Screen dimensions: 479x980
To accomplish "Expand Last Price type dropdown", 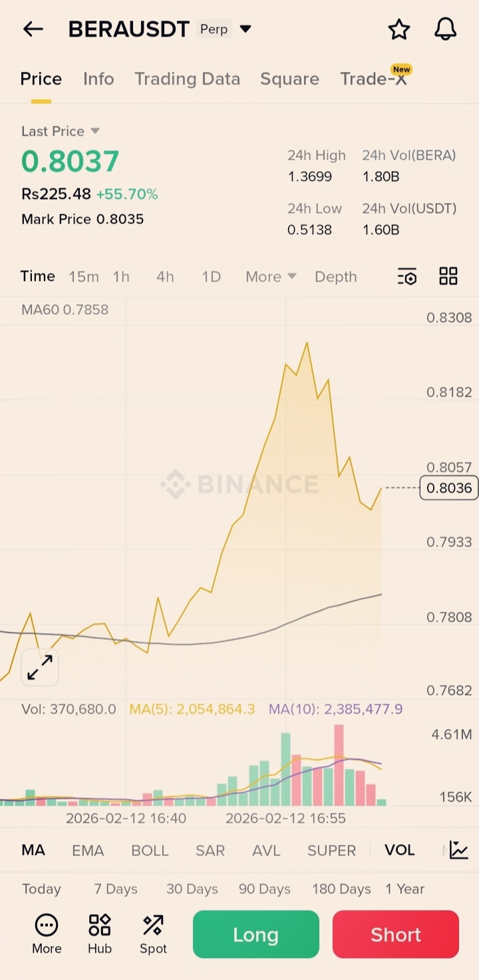I will [94, 131].
